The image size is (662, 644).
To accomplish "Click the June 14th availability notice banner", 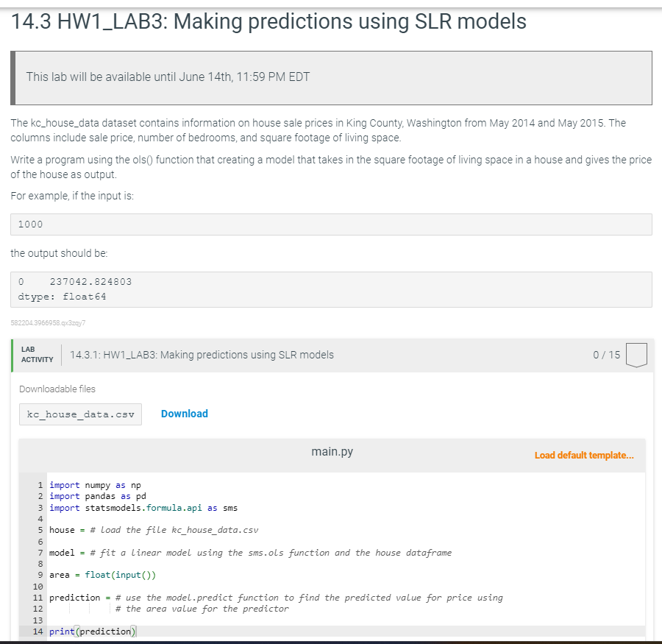I will [x=331, y=77].
